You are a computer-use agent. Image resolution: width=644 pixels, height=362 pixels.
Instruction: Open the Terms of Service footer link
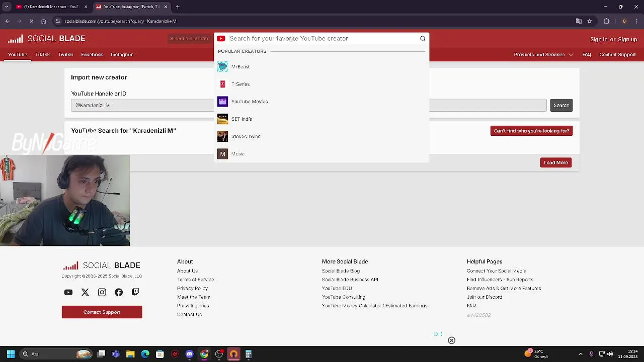click(195, 280)
